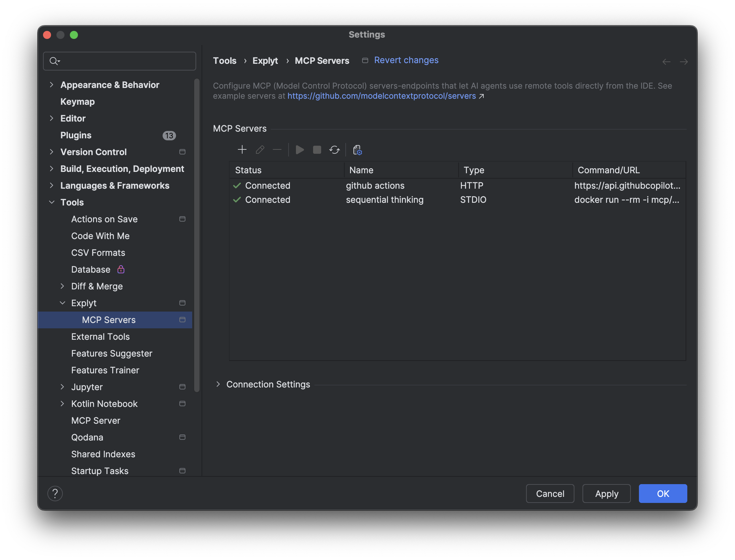Image resolution: width=735 pixels, height=560 pixels.
Task: Click the Apply button
Action: (x=606, y=494)
